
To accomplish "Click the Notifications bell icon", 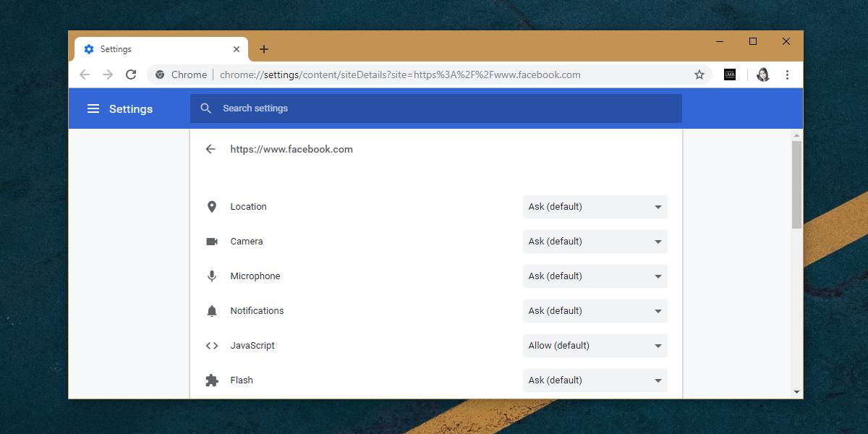I will pyautogui.click(x=212, y=311).
